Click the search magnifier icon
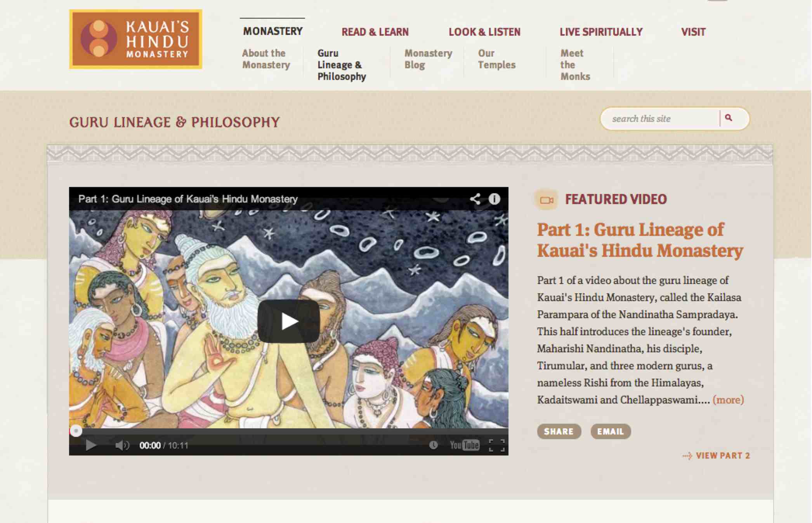Viewport: 812px width, 523px height. [x=729, y=118]
